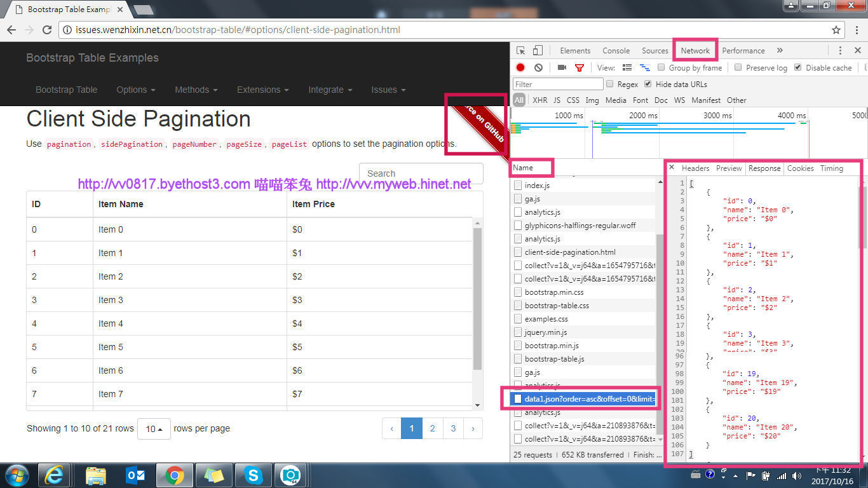
Task: Go to pagination page 2
Action: pos(432,428)
